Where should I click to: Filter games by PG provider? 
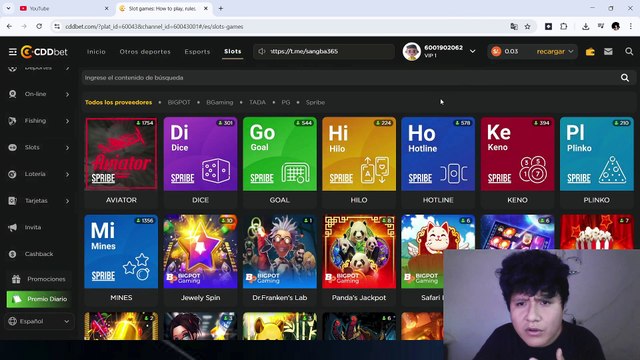click(286, 102)
